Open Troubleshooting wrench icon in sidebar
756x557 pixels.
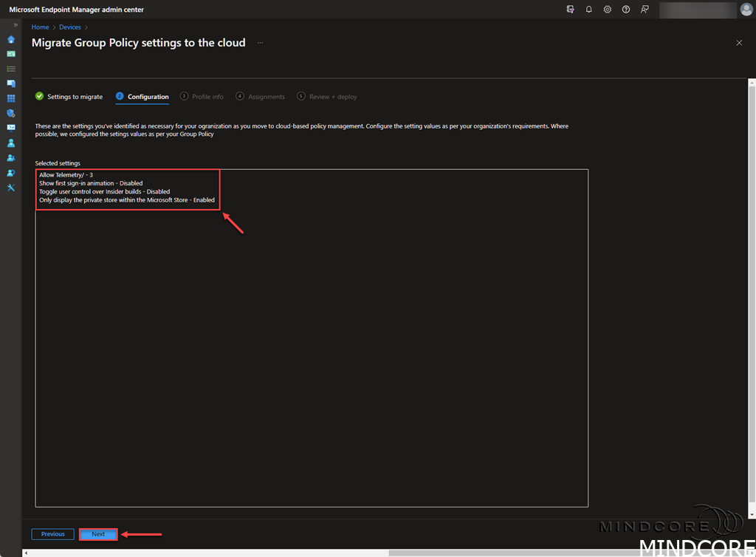point(11,188)
